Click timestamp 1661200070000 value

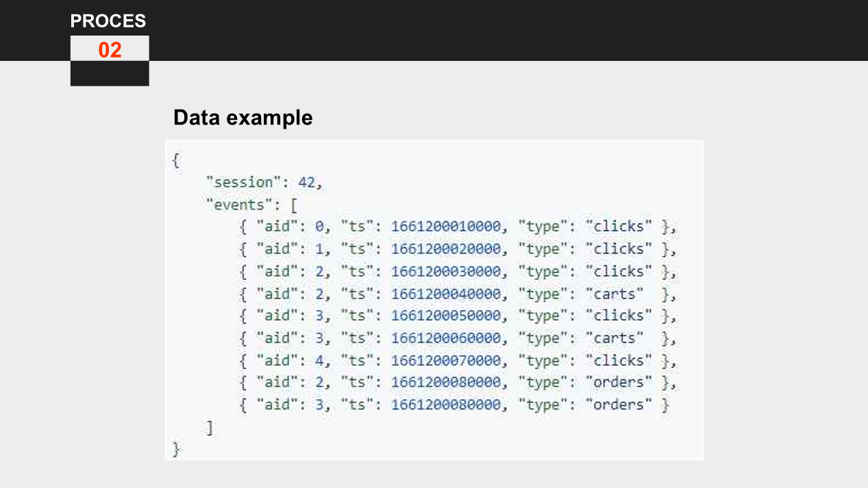coord(446,360)
